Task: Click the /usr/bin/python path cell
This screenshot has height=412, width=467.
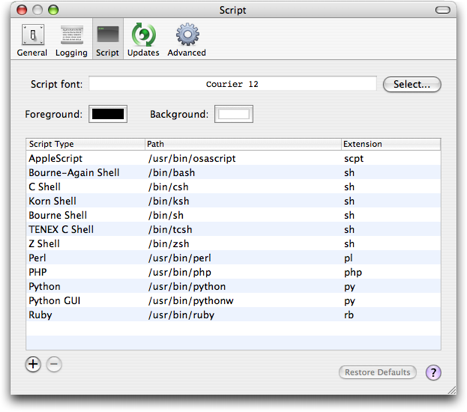Action: click(187, 287)
